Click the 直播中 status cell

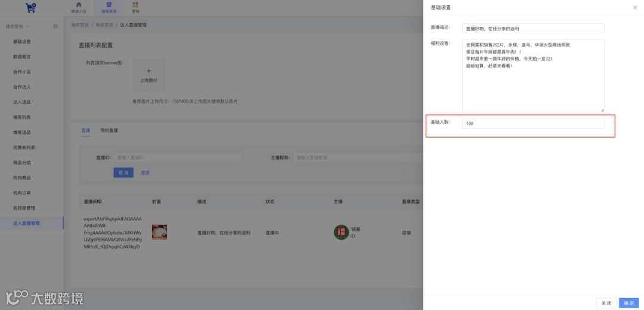pos(273,233)
